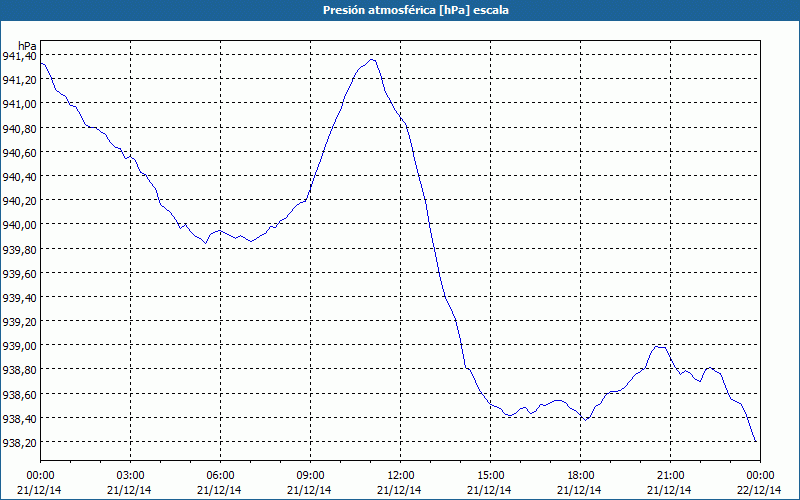Click the 22/12/14 date label
Screen dimensions: 800x500
pyautogui.click(x=760, y=490)
